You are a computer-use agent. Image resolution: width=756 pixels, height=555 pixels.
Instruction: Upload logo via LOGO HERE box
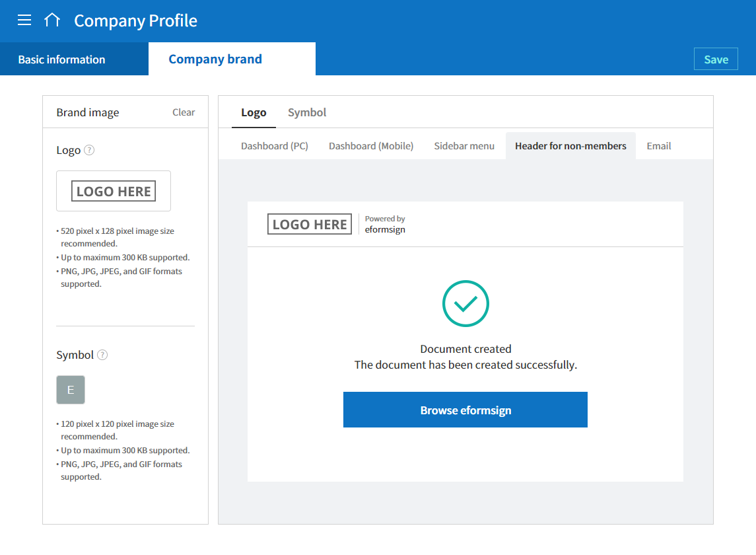[114, 191]
